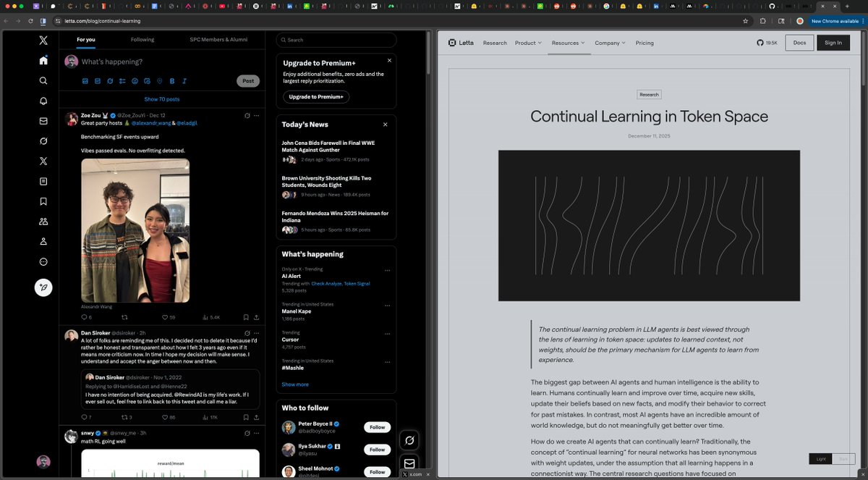Open the SPC Members & Alumni tab
Image resolution: width=868 pixels, height=480 pixels.
click(x=219, y=40)
